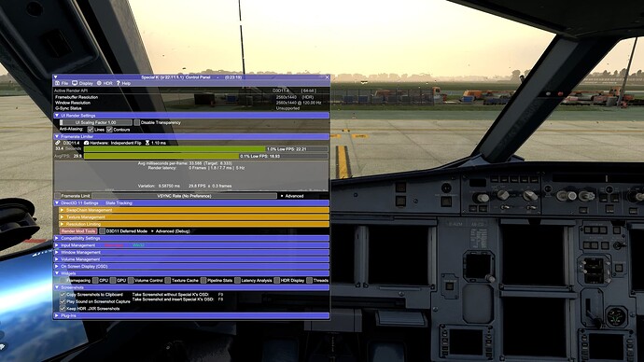The width and height of the screenshot is (644, 362).
Task: Enable the Disable Transparency checkbox
Action: (137, 123)
